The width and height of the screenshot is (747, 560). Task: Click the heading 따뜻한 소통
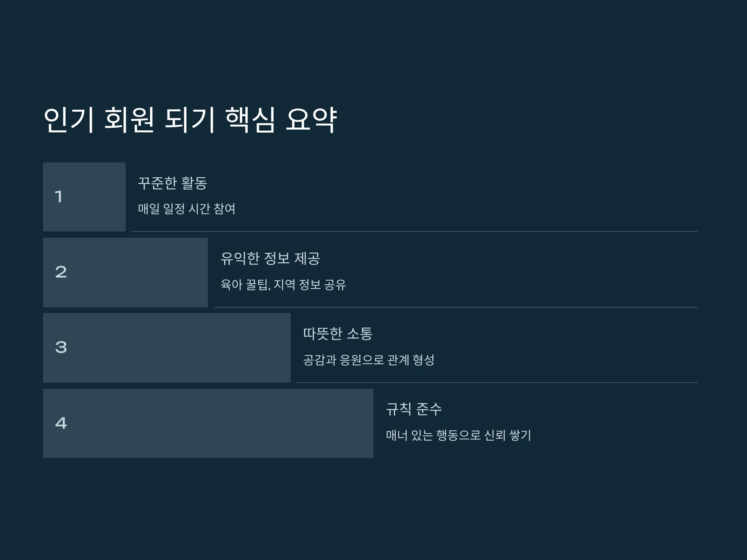(338, 334)
